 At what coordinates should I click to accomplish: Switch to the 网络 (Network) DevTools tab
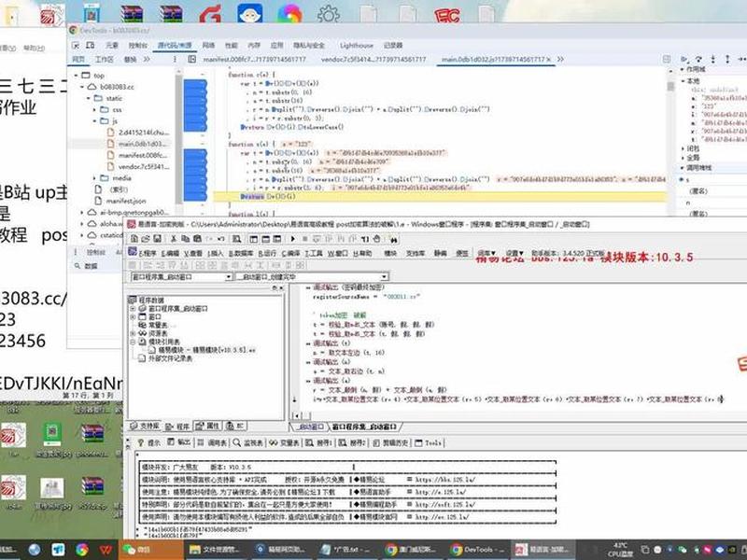point(208,45)
